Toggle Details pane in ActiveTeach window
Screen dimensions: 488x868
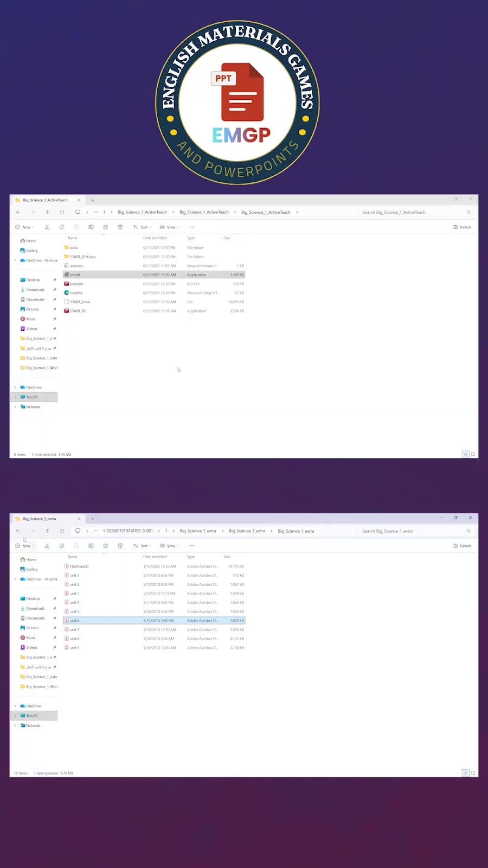tap(462, 227)
